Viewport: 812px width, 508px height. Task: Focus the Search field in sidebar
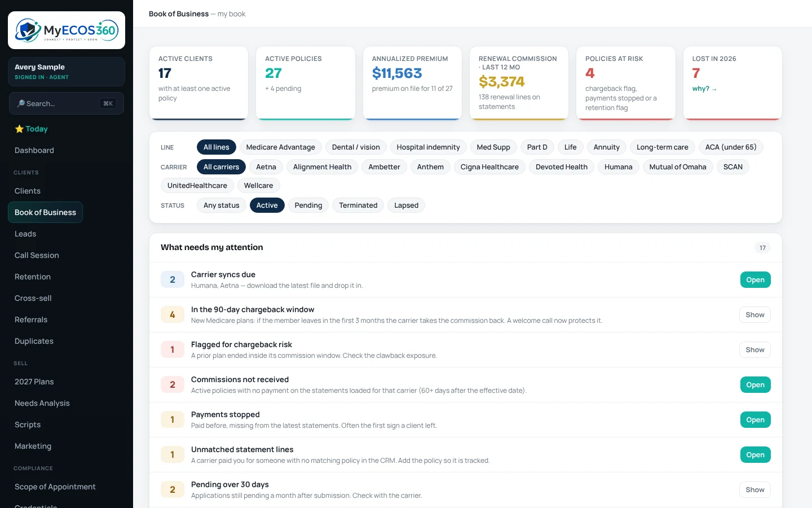(67, 103)
